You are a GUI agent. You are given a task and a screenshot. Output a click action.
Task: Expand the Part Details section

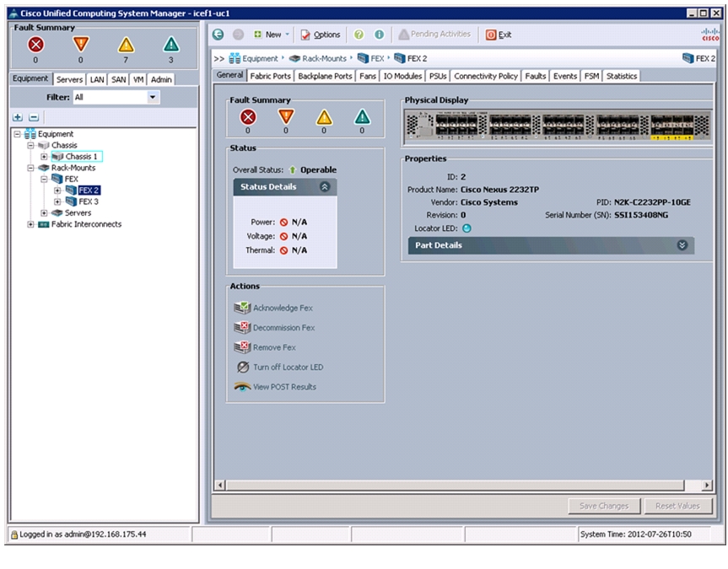pyautogui.click(x=682, y=245)
